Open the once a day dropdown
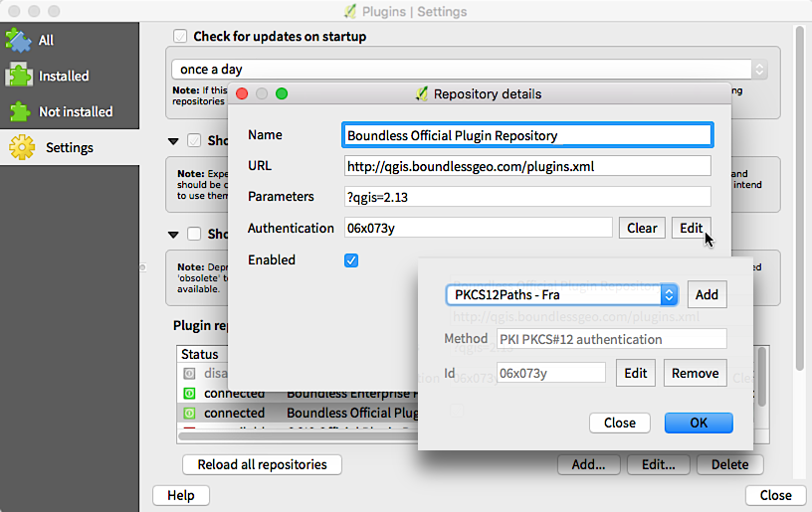812x512 pixels. click(x=469, y=70)
